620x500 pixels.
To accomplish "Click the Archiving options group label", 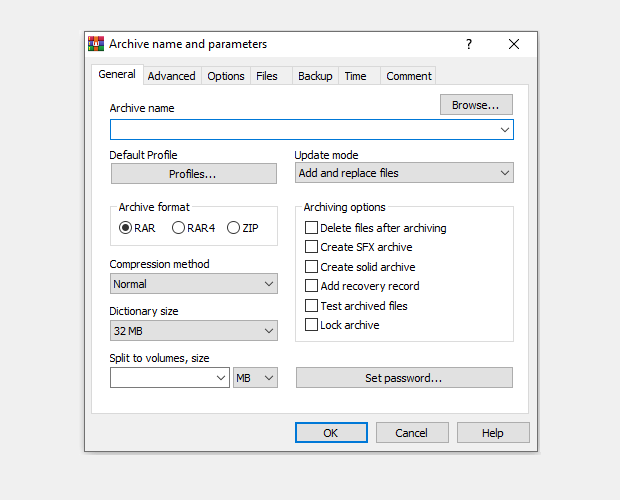I will coord(344,207).
